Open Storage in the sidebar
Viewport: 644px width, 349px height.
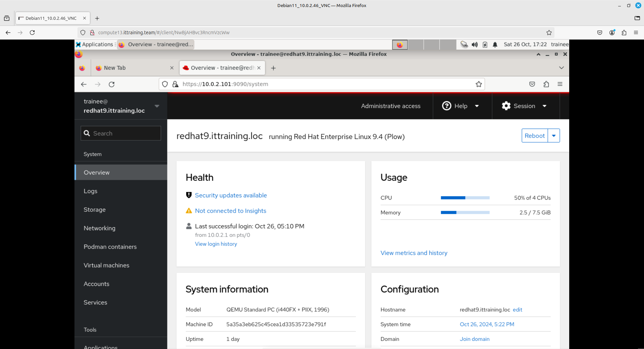pos(121,209)
